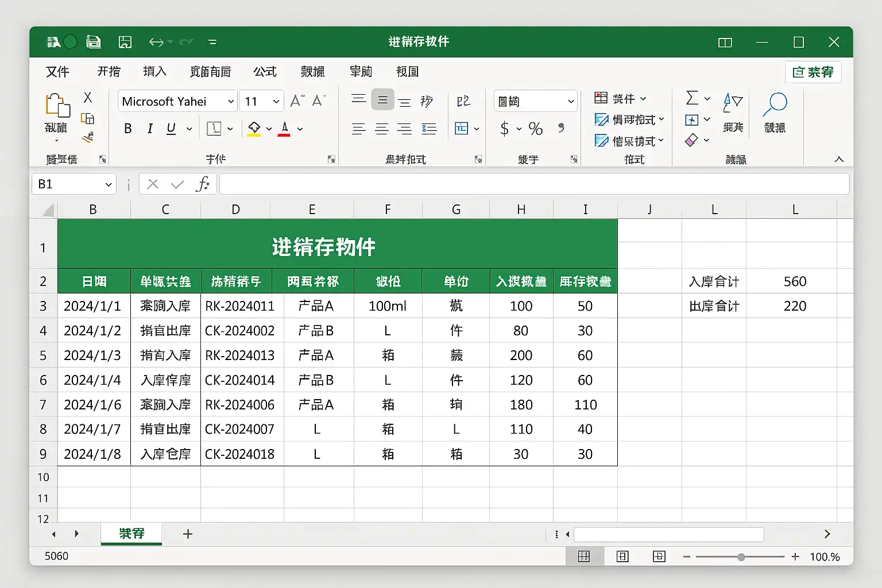Click the Paste clipboard icon
Screen dimensions: 882x588
(x=57, y=106)
